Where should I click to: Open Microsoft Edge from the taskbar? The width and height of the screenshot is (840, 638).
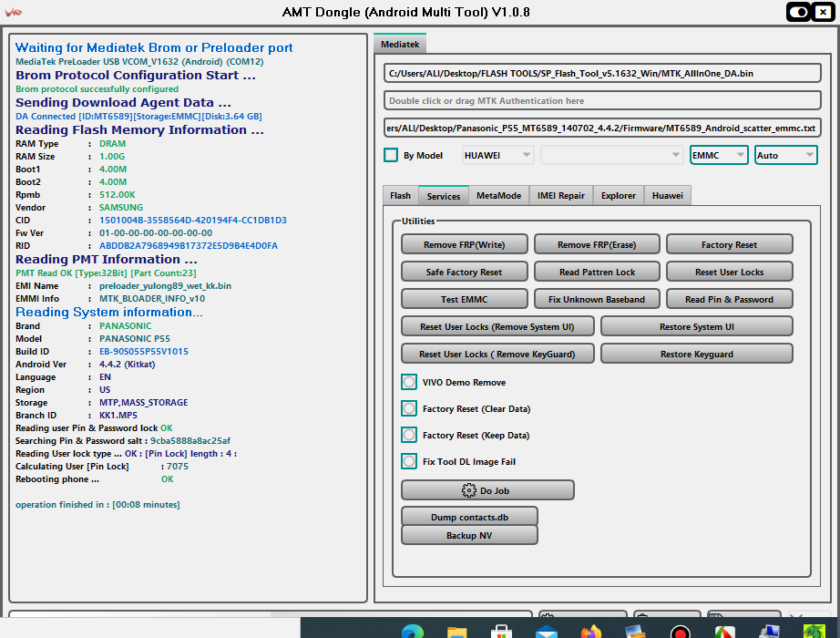point(413,631)
